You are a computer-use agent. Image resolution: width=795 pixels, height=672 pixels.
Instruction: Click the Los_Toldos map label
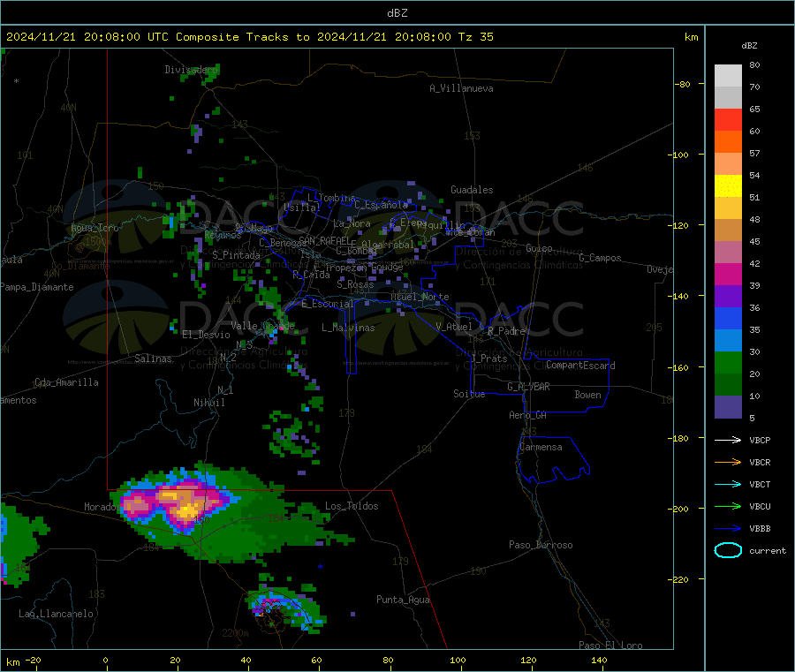click(x=352, y=506)
